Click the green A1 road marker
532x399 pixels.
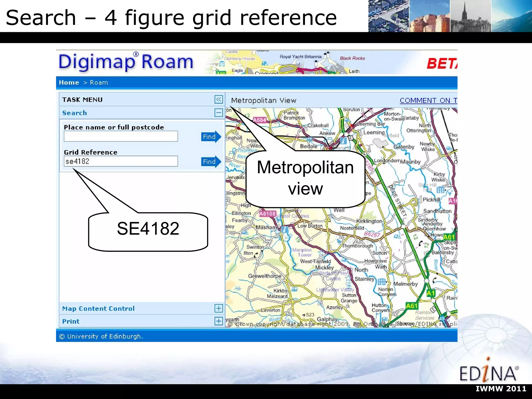431,294
